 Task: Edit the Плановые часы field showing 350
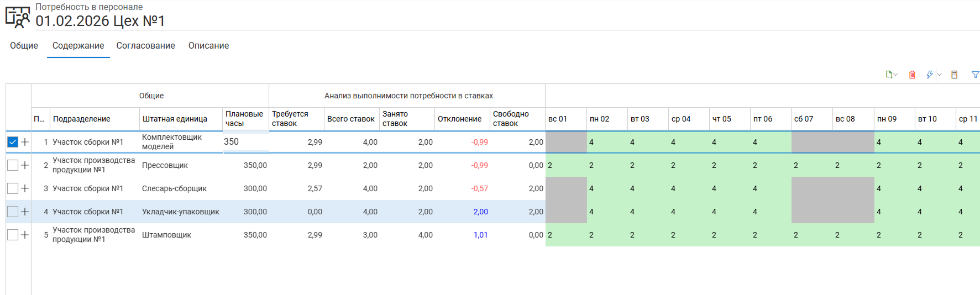pyautogui.click(x=245, y=142)
